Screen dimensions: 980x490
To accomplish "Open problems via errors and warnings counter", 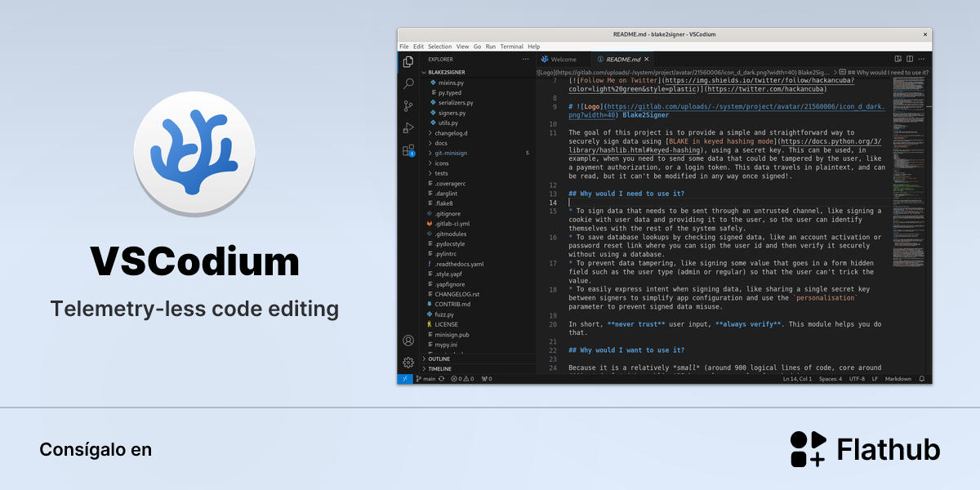I will (x=462, y=379).
